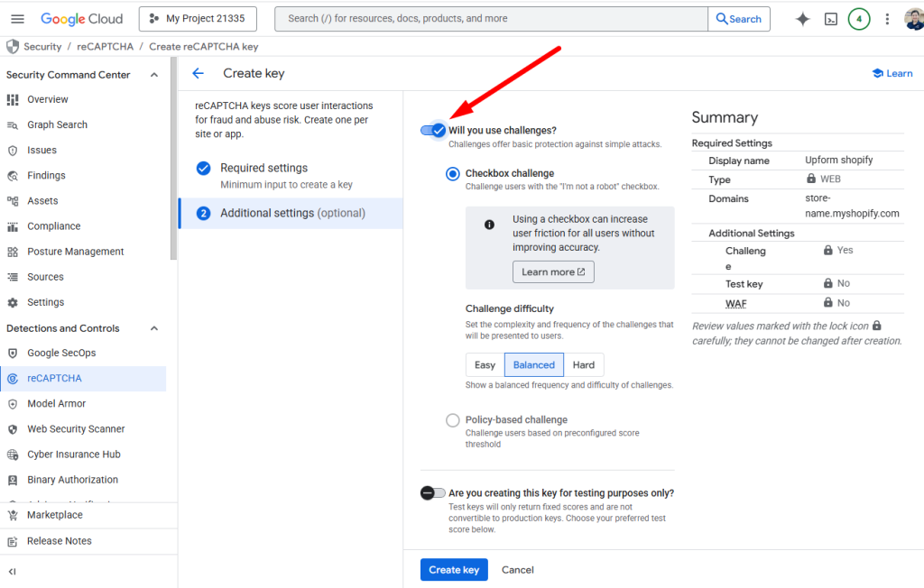This screenshot has width=924, height=588.
Task: Click the Security shield breadcrumb icon
Action: point(13,47)
